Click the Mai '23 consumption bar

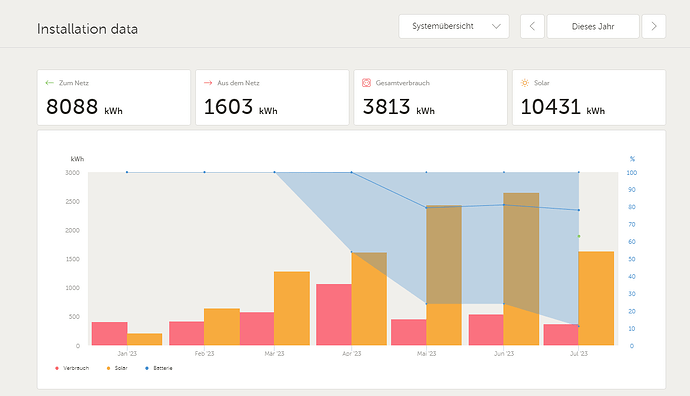coord(409,332)
